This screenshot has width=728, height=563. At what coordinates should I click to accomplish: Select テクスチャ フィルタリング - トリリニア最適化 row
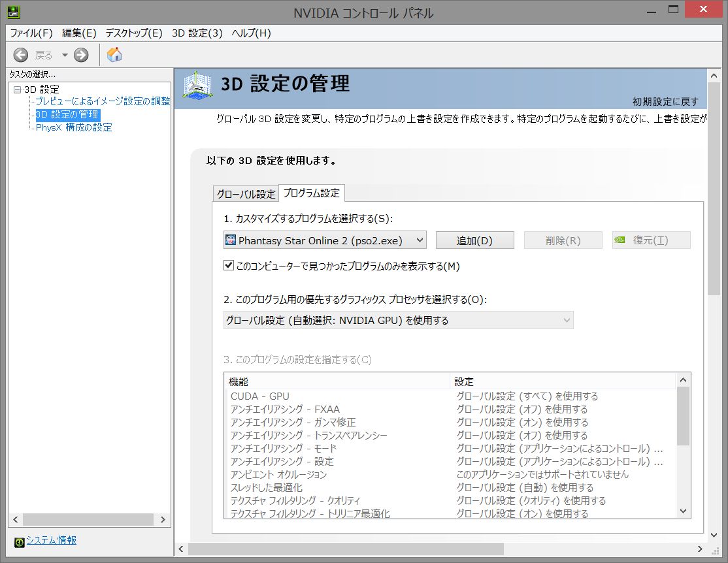(450, 513)
